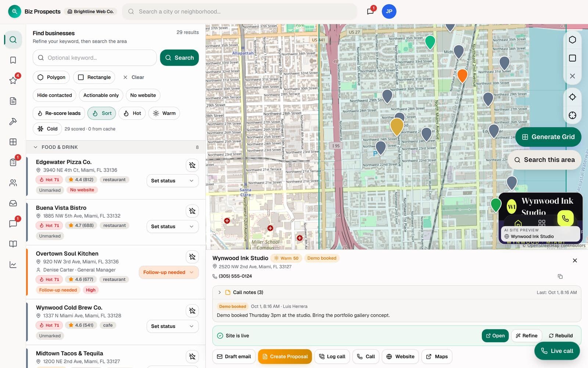This screenshot has height=368, width=588.
Task: Click Search this area on map
Action: click(544, 160)
